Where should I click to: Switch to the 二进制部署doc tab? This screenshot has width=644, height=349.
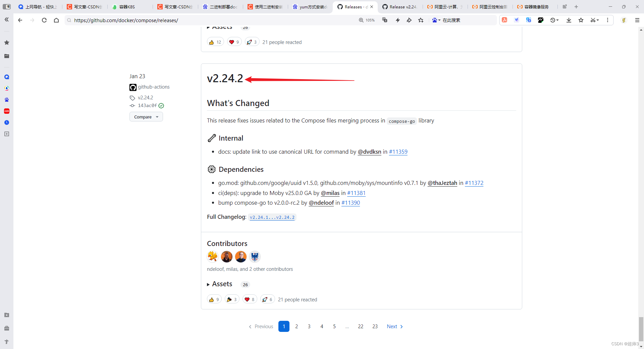coord(220,7)
